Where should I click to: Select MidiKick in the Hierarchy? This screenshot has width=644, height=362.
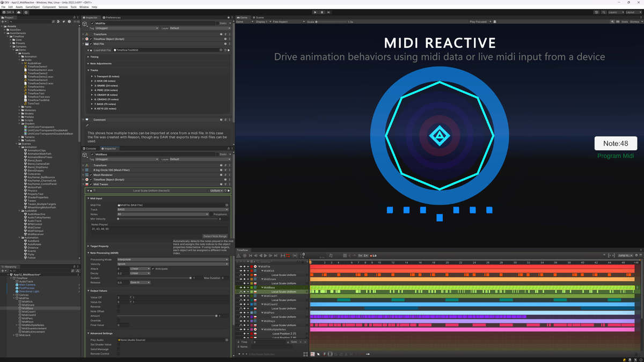click(x=27, y=301)
